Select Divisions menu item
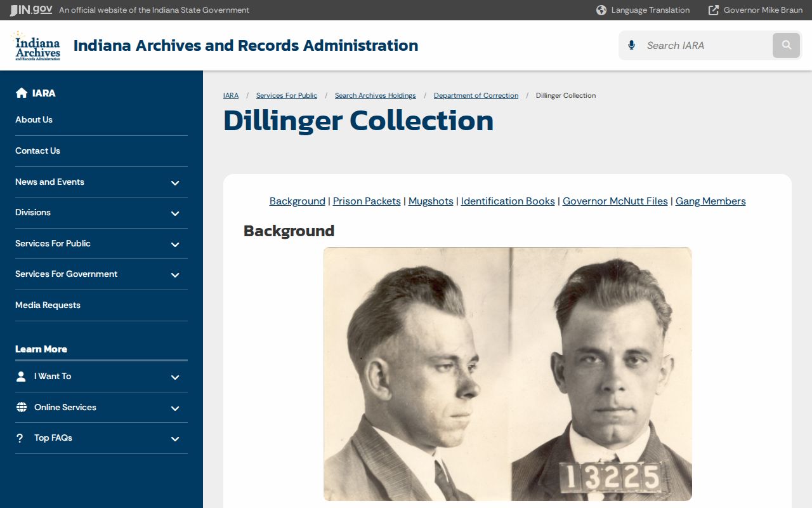Screen dimensions: 812x508 click(33, 212)
